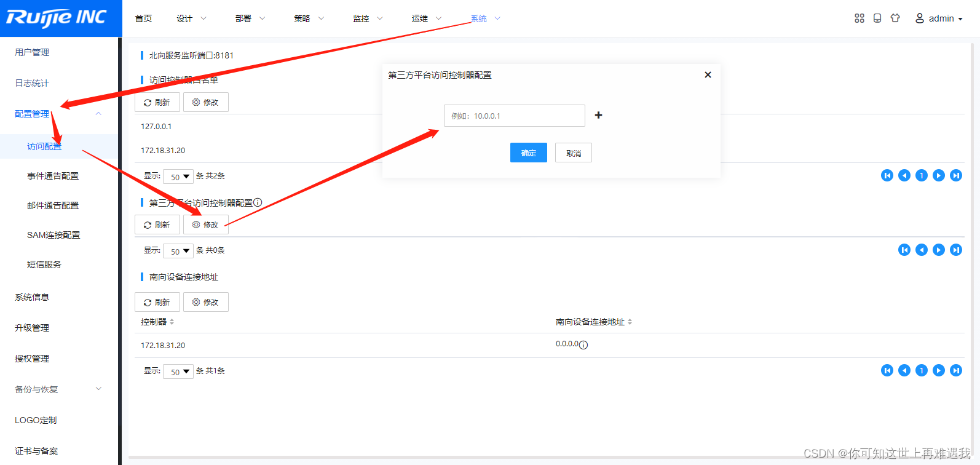Expand the 监控 top menu
980x465 pixels.
click(x=368, y=18)
